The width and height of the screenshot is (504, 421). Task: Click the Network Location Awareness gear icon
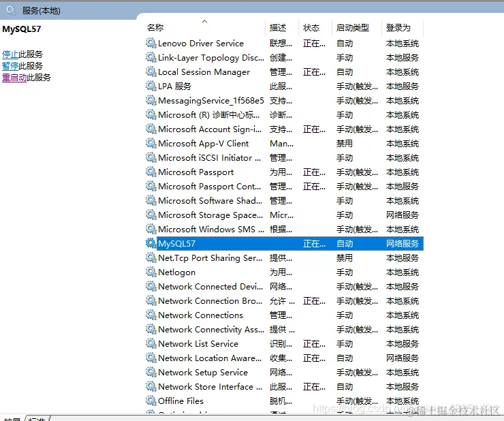151,358
